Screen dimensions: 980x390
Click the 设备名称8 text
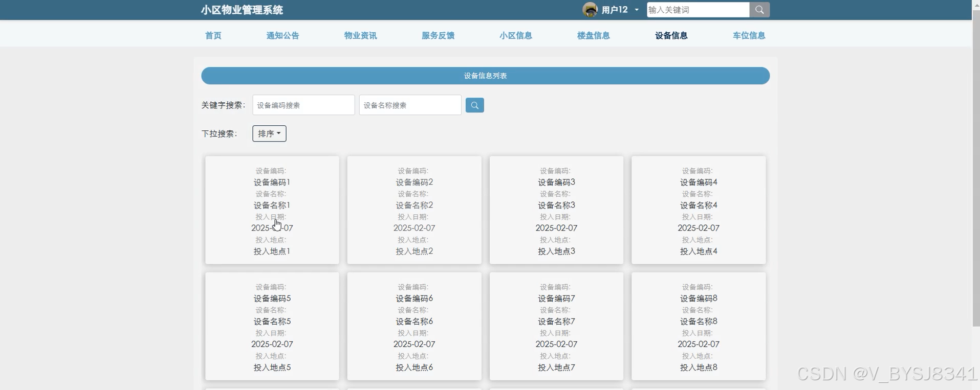tap(699, 321)
